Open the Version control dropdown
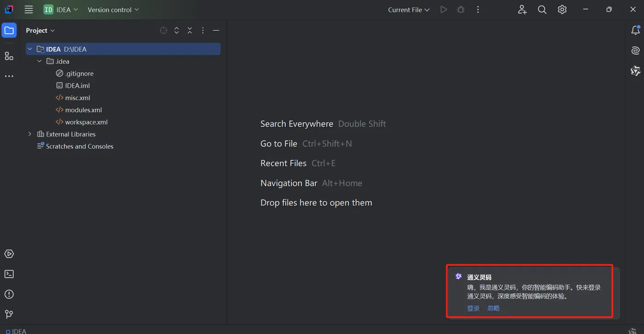This screenshot has height=334, width=644. click(x=113, y=10)
